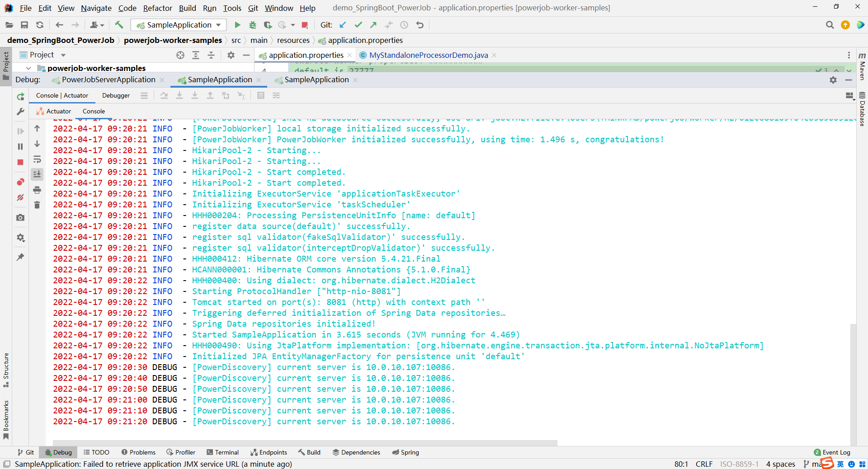Click the Synchronize reload icon
This screenshot has width=868, height=469.
pyautogui.click(x=40, y=25)
